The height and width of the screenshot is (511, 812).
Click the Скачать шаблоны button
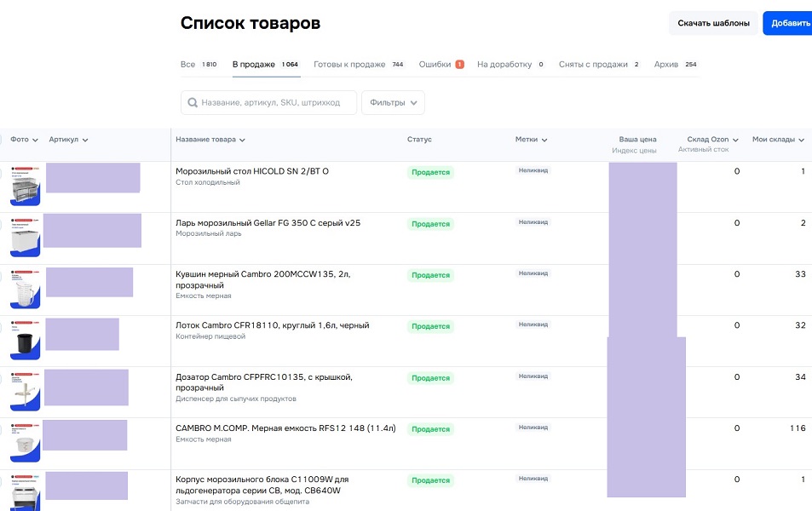(713, 23)
